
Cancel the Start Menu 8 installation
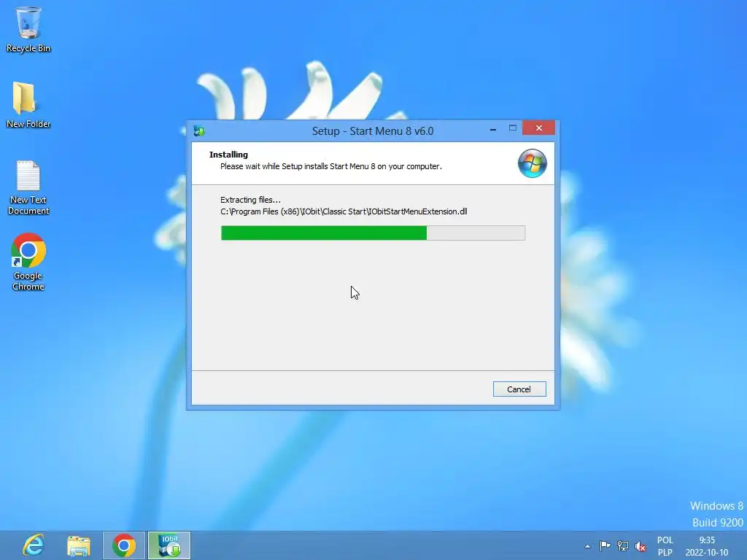coord(519,389)
